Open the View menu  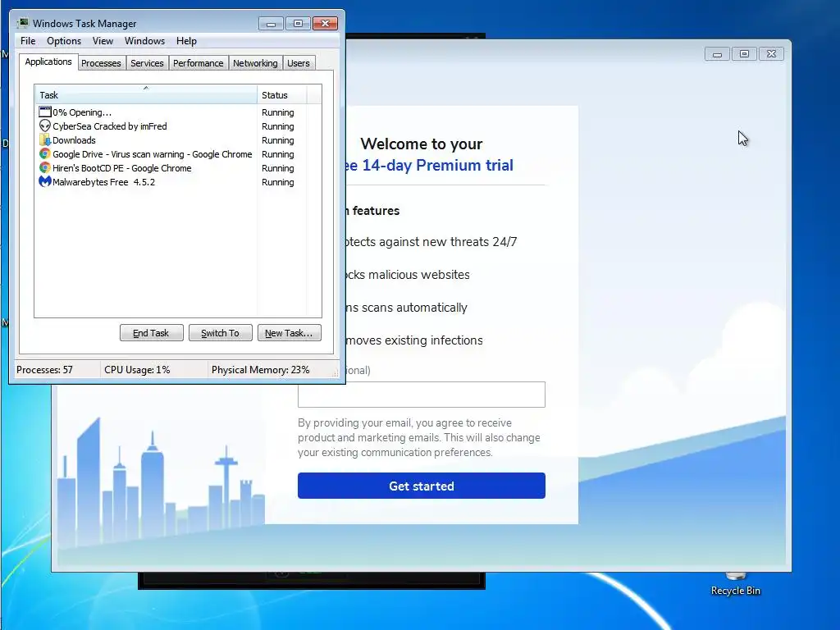tap(103, 41)
